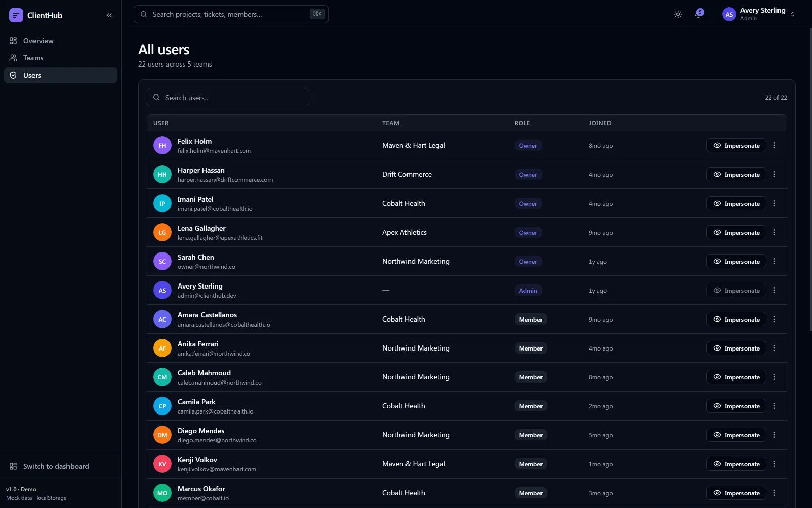Click Diego Mendes's DM avatar
The width and height of the screenshot is (812, 508).
coord(162,435)
